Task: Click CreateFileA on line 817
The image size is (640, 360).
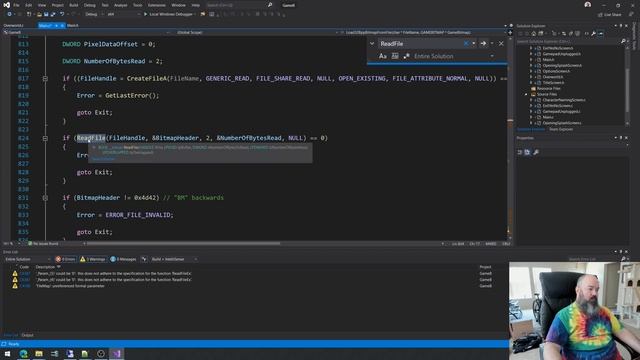Action: pyautogui.click(x=147, y=78)
